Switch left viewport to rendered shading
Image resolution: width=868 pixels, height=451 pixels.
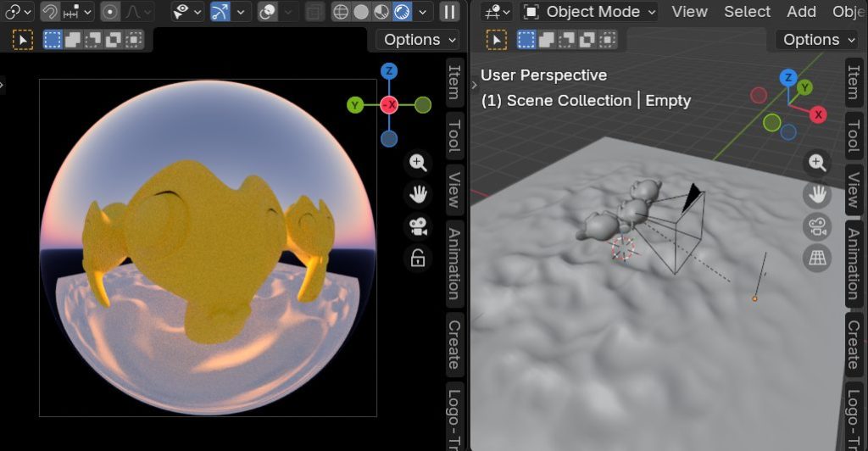pos(402,12)
